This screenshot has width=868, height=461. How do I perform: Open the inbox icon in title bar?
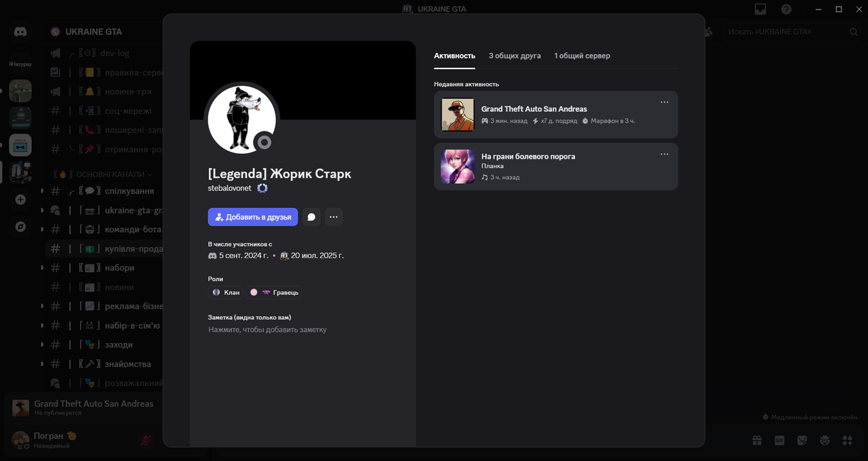pyautogui.click(x=761, y=9)
